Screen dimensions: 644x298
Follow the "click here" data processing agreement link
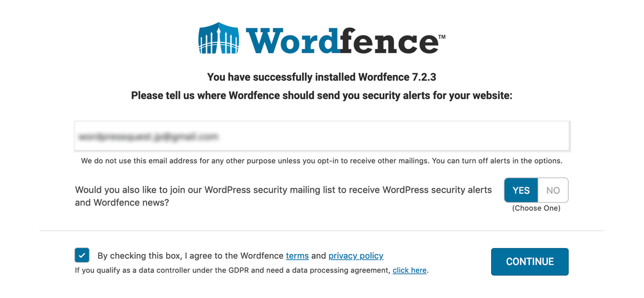pos(409,270)
